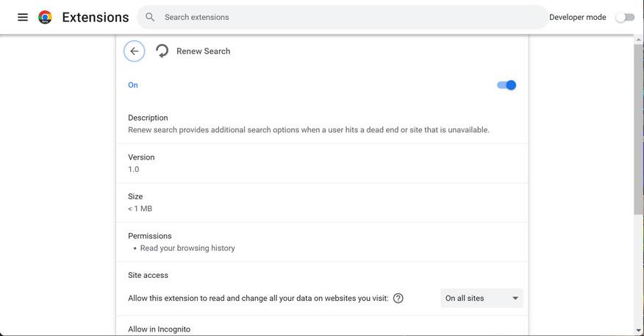
Task: Click the blue On status label
Action: (x=133, y=85)
